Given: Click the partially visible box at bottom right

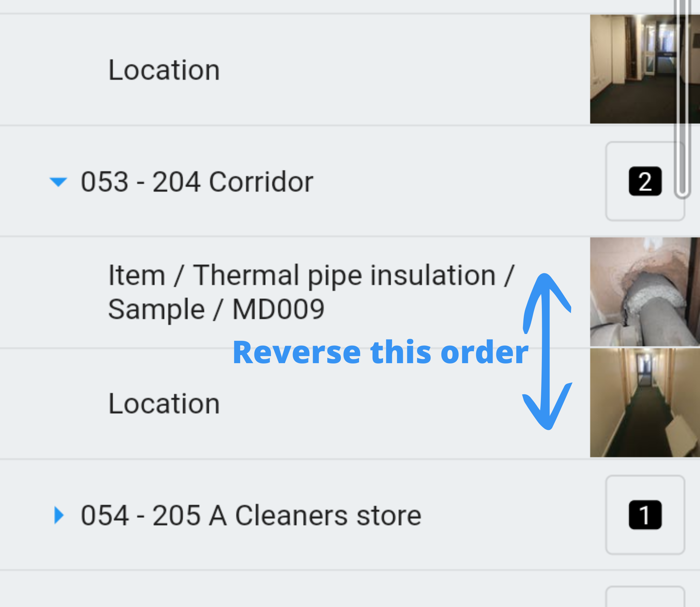Looking at the screenshot, I should (x=645, y=597).
